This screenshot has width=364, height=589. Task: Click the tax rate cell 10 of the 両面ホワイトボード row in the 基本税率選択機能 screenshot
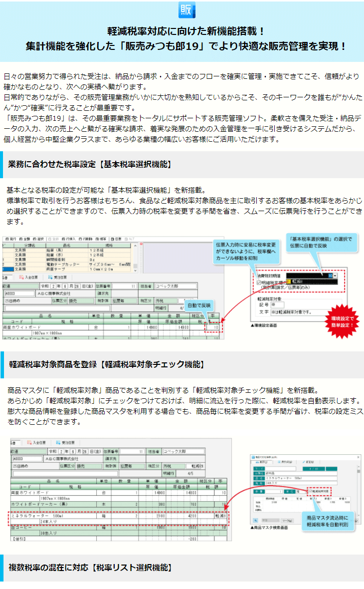pyautogui.click(x=214, y=327)
